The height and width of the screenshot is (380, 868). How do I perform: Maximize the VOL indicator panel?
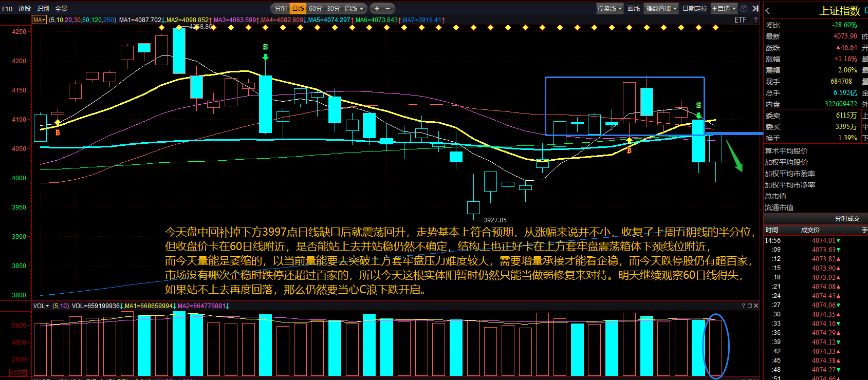tap(749, 306)
